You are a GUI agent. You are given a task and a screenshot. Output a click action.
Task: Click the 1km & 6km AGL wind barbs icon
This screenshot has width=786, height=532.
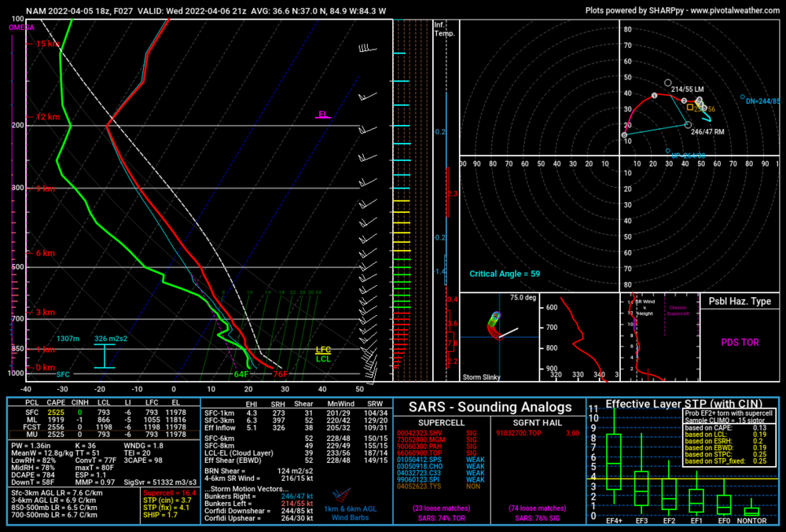pyautogui.click(x=341, y=496)
